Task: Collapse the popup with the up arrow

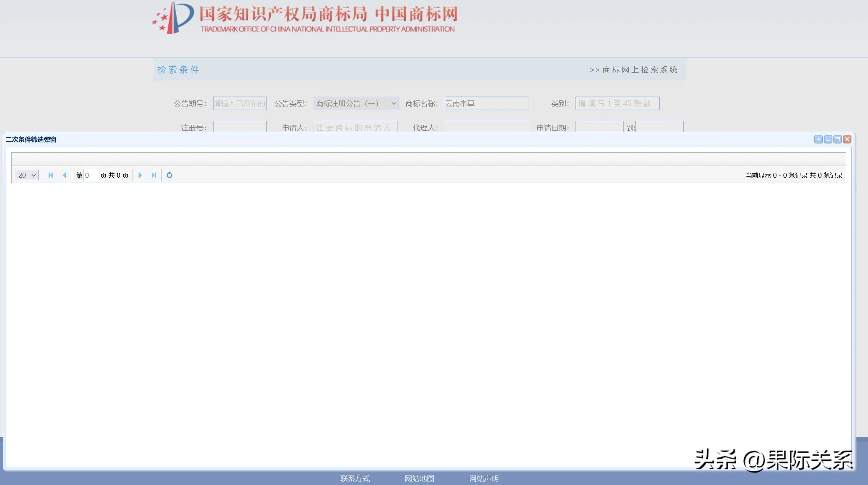Action: [x=818, y=140]
